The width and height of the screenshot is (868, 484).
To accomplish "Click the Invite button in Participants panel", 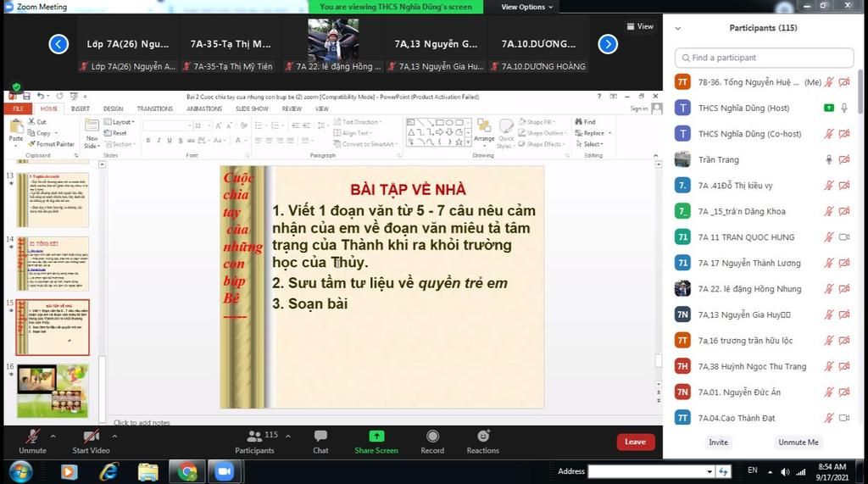I will (x=719, y=442).
